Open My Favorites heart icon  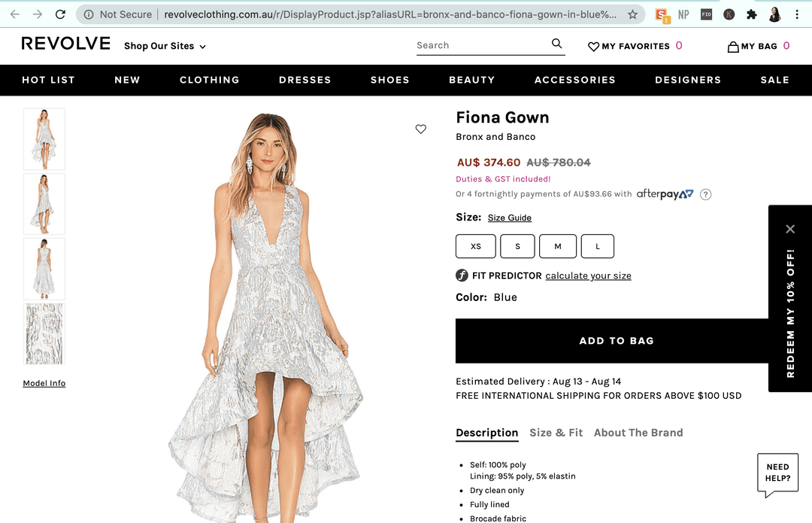click(593, 45)
